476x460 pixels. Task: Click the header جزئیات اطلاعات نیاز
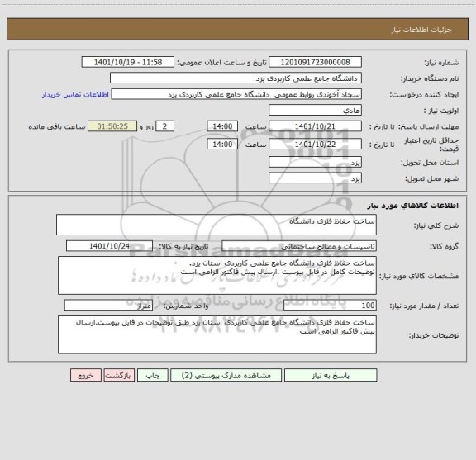(421, 30)
